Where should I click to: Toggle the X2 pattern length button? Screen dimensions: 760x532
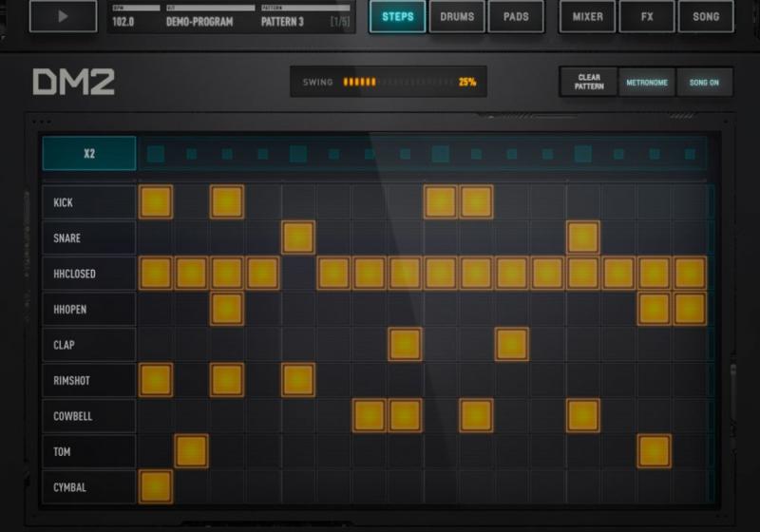point(89,153)
